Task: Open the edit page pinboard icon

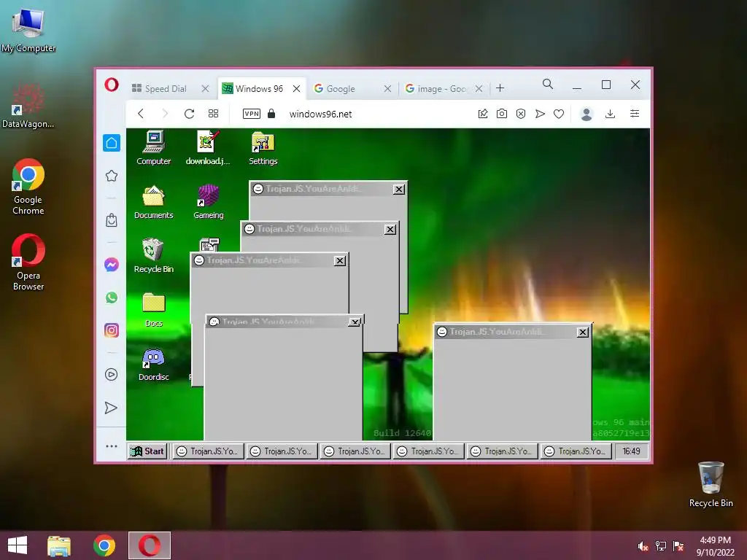Action: coord(483,113)
